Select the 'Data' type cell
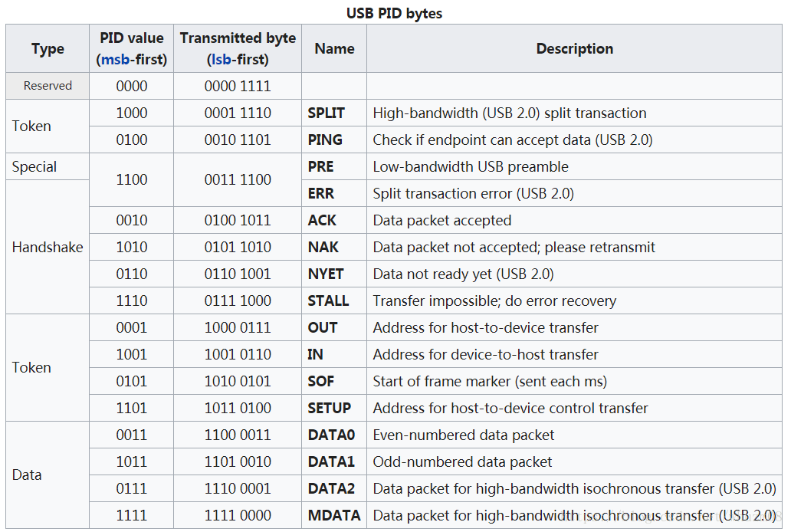This screenshot has width=791, height=532. pos(48,475)
